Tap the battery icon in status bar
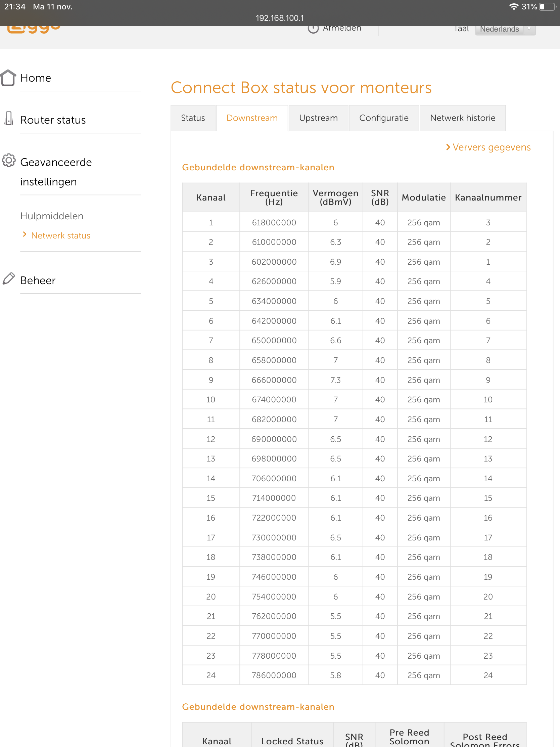The height and width of the screenshot is (747, 560). (x=547, y=7)
